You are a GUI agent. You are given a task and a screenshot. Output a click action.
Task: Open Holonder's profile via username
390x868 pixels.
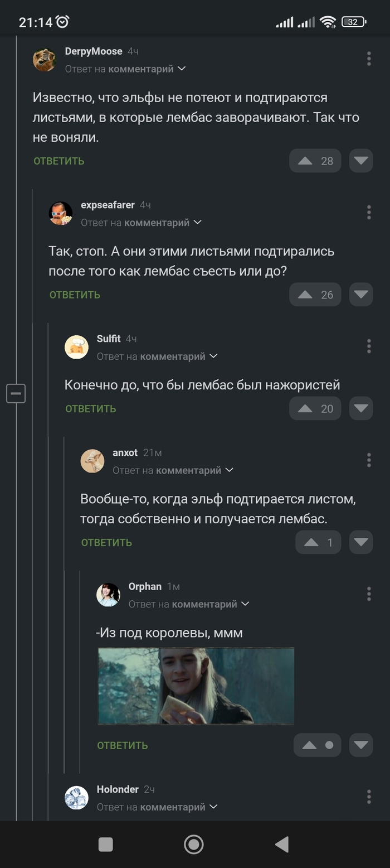[x=118, y=789]
